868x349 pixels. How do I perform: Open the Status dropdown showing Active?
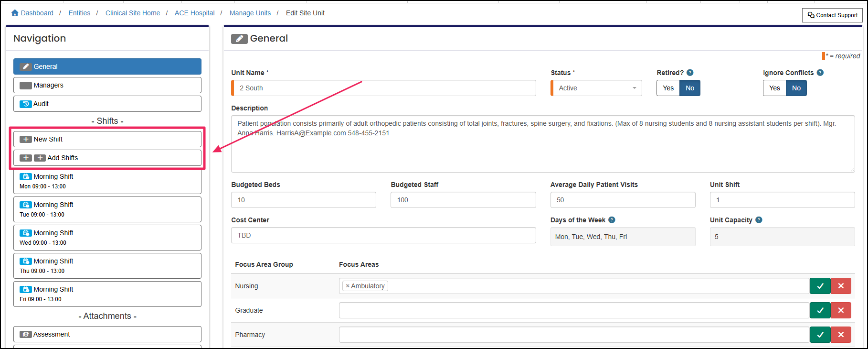pos(596,88)
